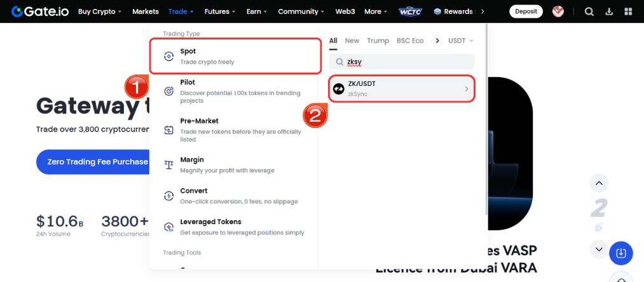The width and height of the screenshot is (644, 282).
Task: Expand the More dropdown menu
Action: coord(376,11)
